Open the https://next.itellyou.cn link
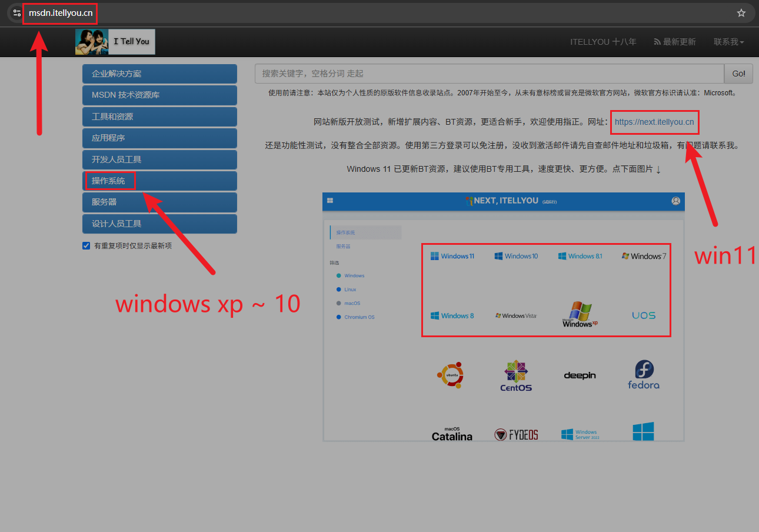The image size is (759, 532). (654, 122)
